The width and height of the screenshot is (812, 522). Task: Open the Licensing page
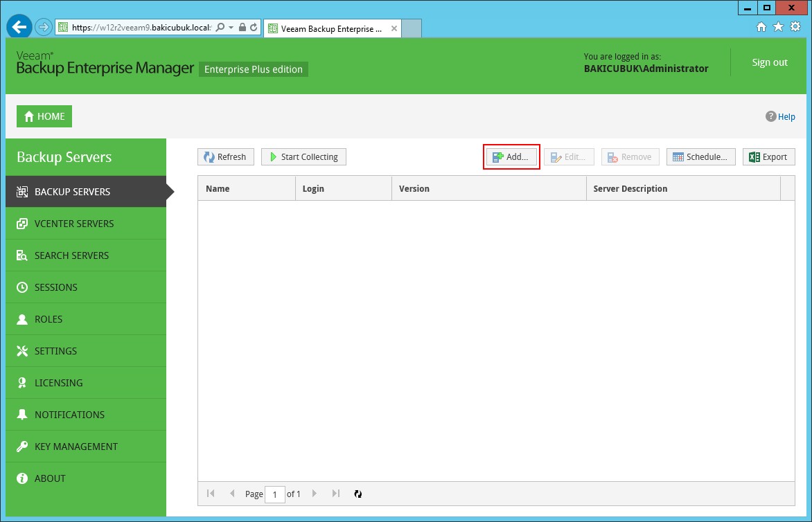coord(58,383)
